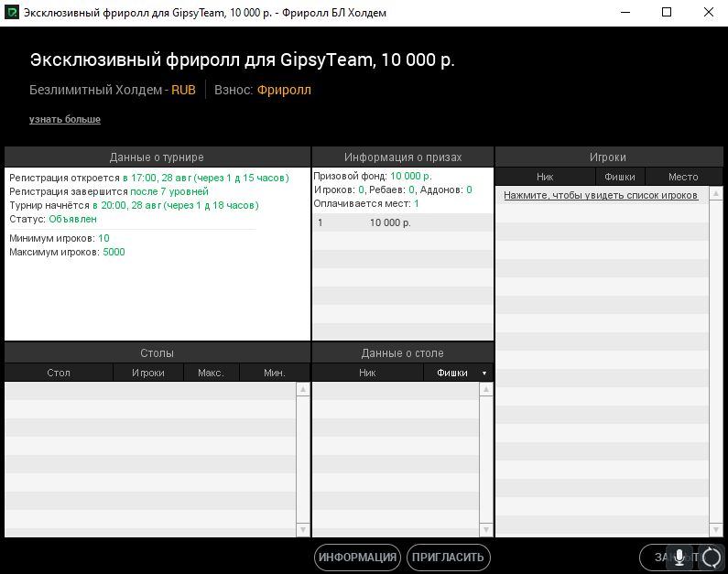Sort tables by Стол column
728x574 pixels.
coord(59,373)
